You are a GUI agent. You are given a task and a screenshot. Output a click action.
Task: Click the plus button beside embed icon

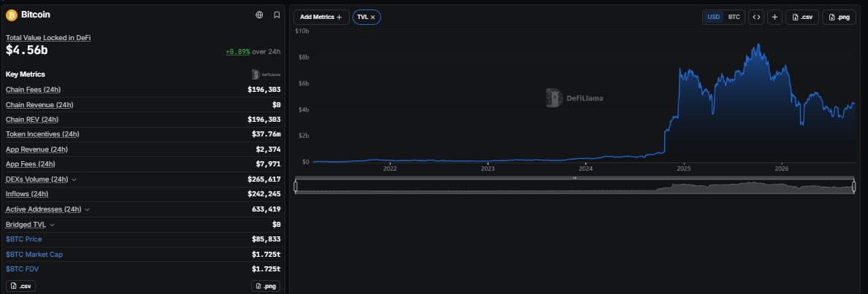pyautogui.click(x=775, y=18)
